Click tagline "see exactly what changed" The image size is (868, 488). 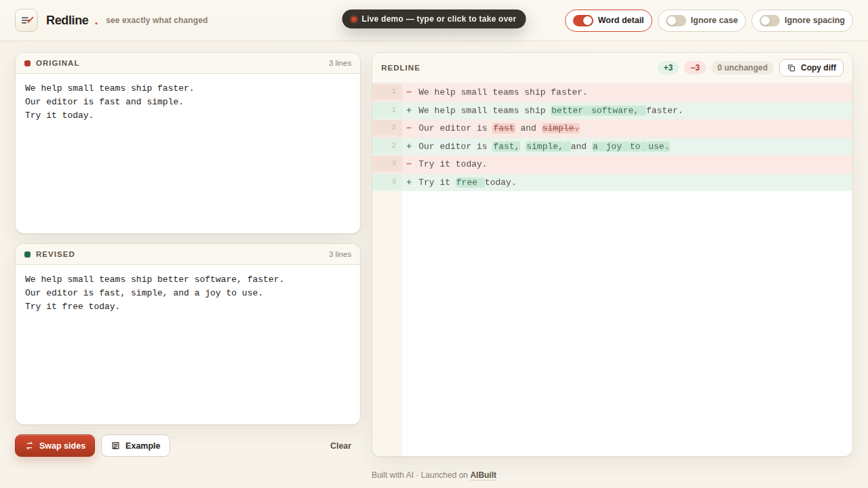(157, 20)
